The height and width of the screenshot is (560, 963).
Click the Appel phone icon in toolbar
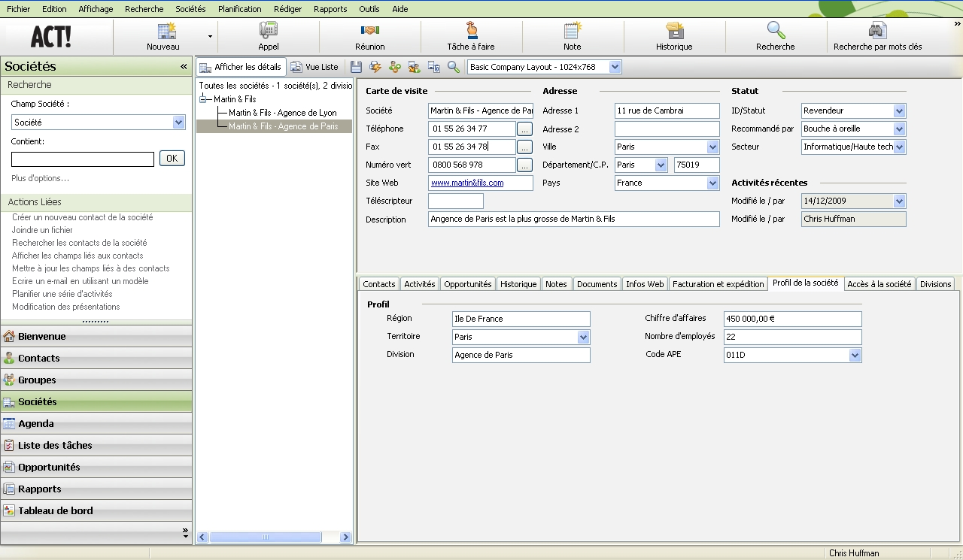pyautogui.click(x=268, y=31)
